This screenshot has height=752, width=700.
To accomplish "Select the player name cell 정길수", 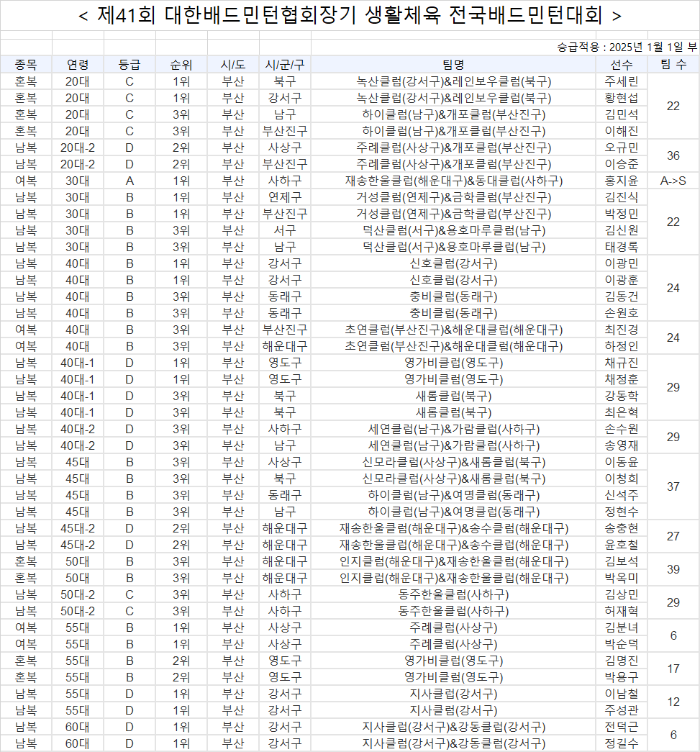I will 622,743.
